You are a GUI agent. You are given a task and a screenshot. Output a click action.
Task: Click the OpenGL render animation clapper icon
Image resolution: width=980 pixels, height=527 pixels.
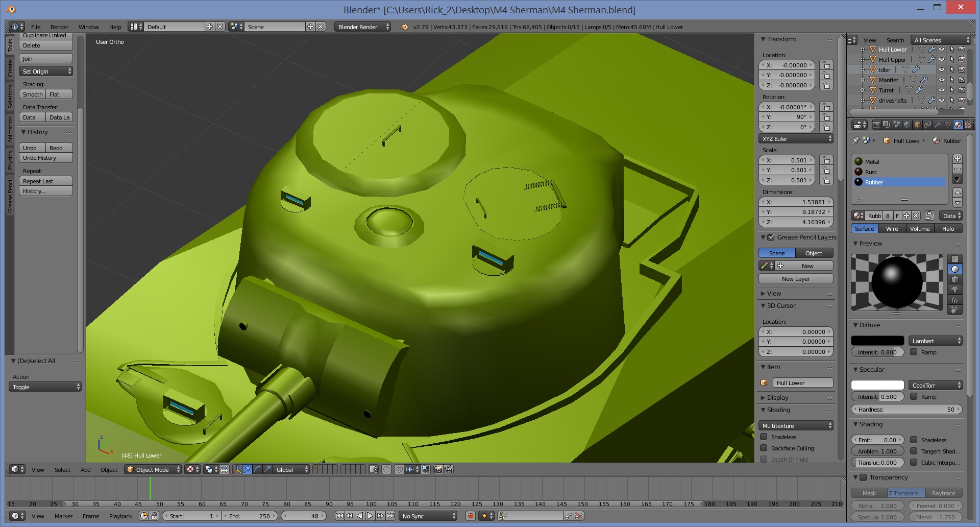click(x=448, y=469)
